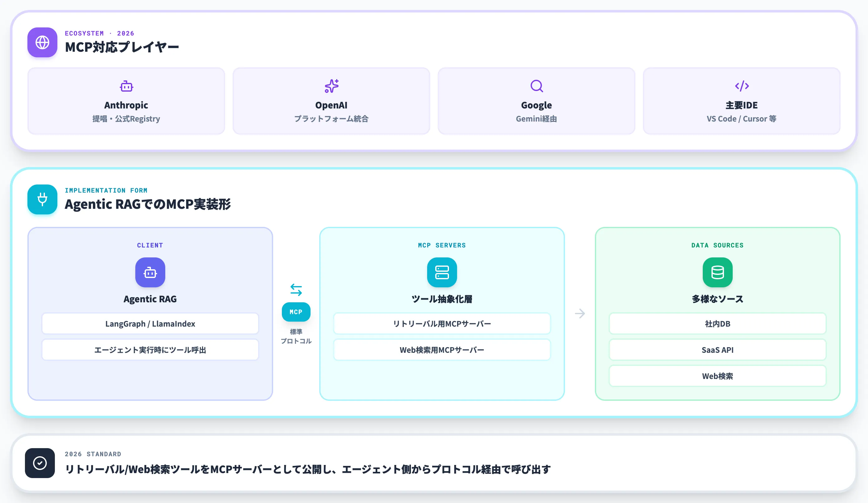
Task: Select the リトリーバル用MCPサーバー item
Action: [442, 323]
